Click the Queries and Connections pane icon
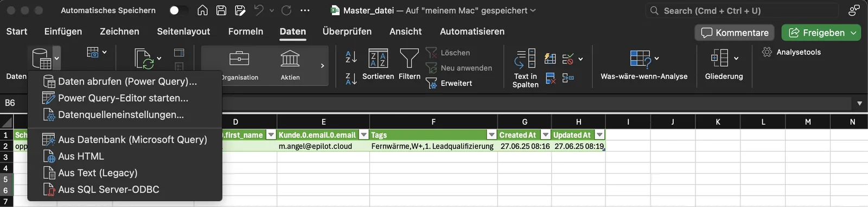 point(179,53)
